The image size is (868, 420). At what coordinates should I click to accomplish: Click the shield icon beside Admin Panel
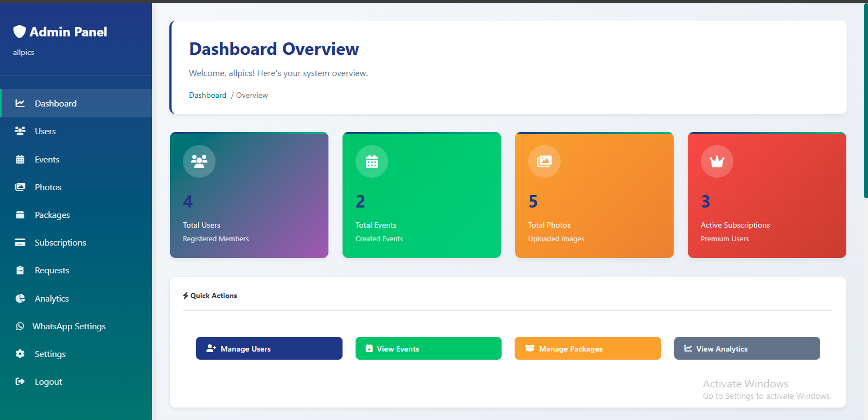[20, 32]
